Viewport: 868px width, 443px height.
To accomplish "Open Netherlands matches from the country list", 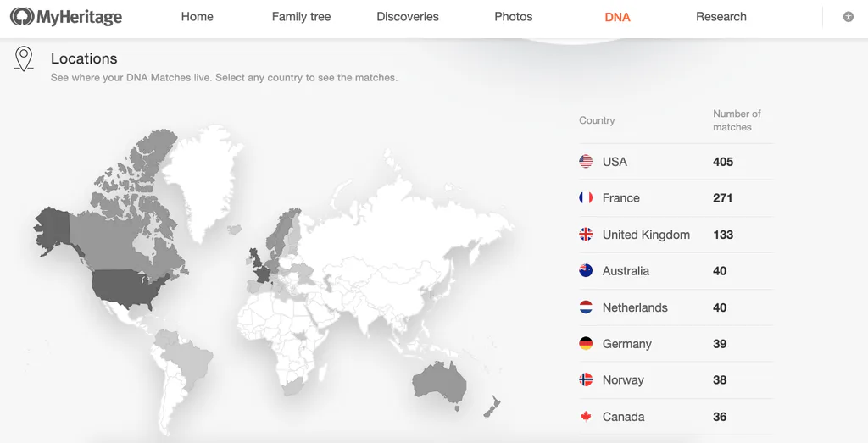I will tap(676, 307).
